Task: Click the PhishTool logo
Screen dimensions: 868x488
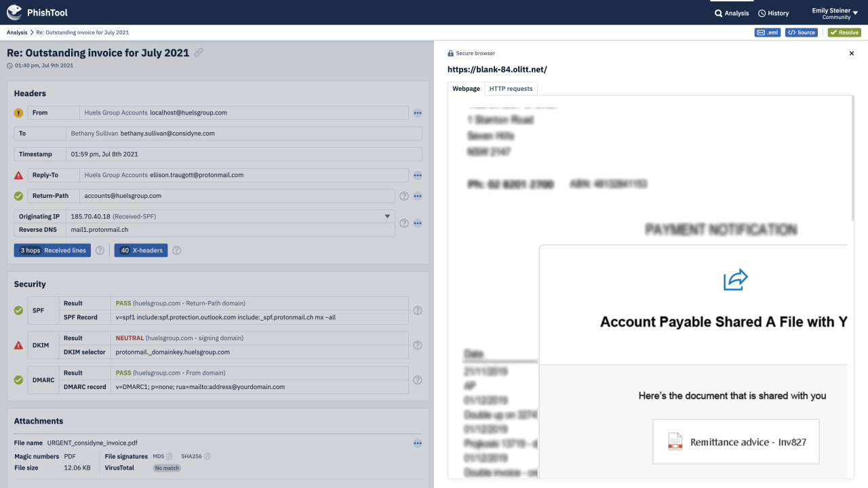Action: coord(37,12)
